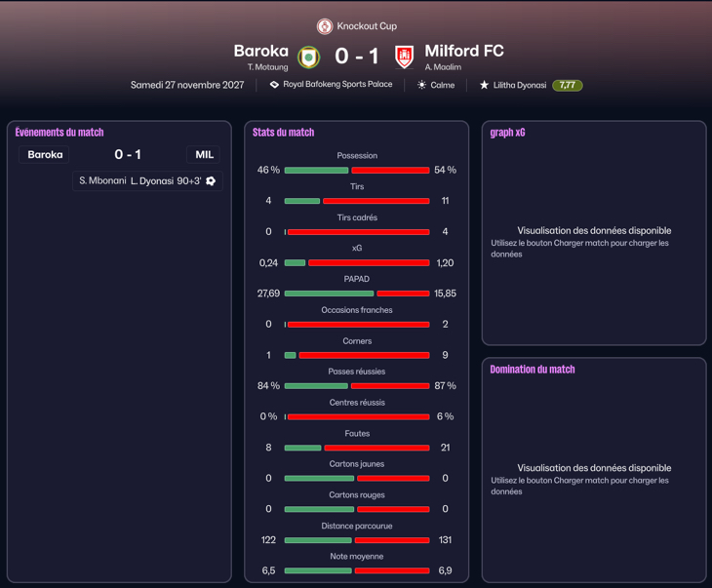Click the Royal Bafokeng Sports Palace venue name

[337, 85]
